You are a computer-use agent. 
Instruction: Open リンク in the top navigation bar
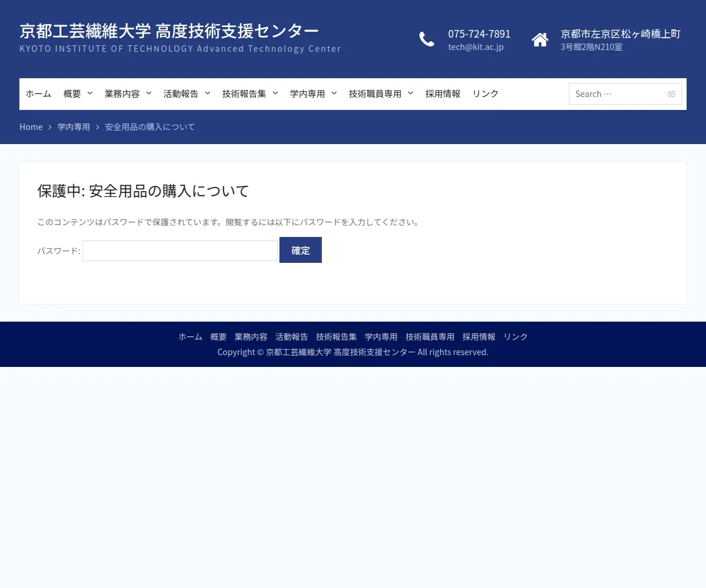pyautogui.click(x=485, y=93)
